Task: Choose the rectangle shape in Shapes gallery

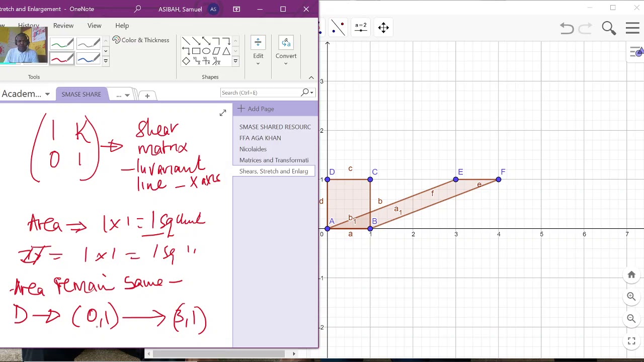Action: 196,51
